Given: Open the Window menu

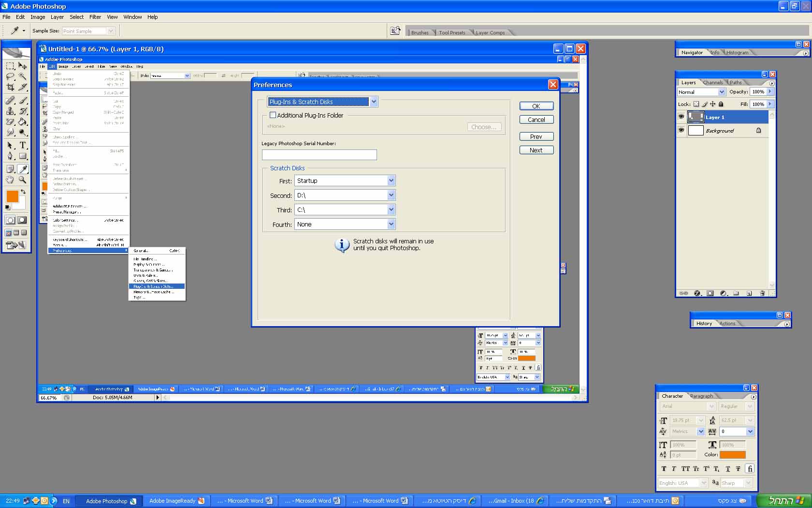Looking at the screenshot, I should pyautogui.click(x=132, y=17).
